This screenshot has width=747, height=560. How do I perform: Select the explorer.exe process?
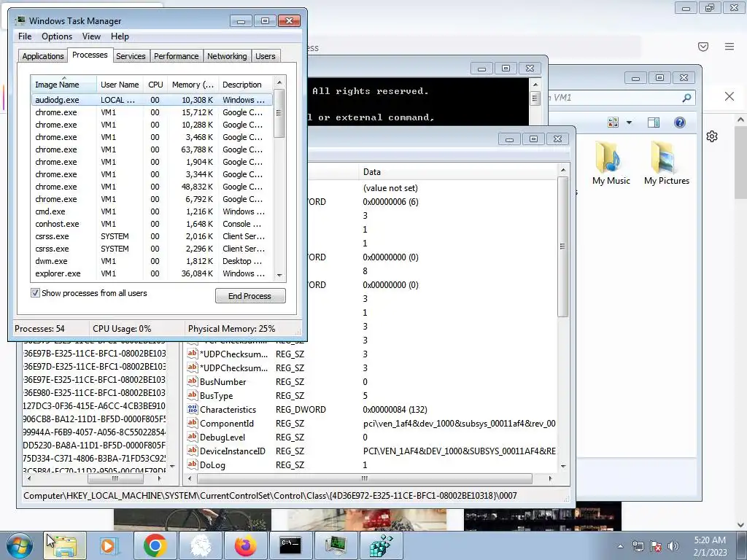[152, 273]
